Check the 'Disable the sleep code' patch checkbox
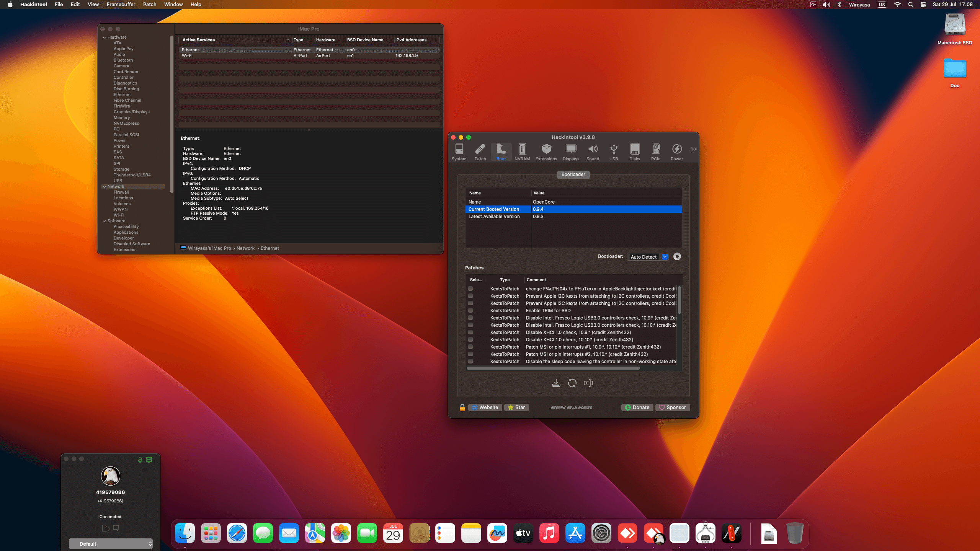The width and height of the screenshot is (980, 551). (x=470, y=362)
